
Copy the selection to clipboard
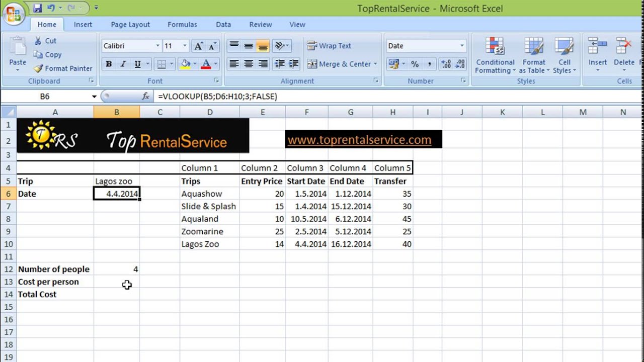(47, 55)
